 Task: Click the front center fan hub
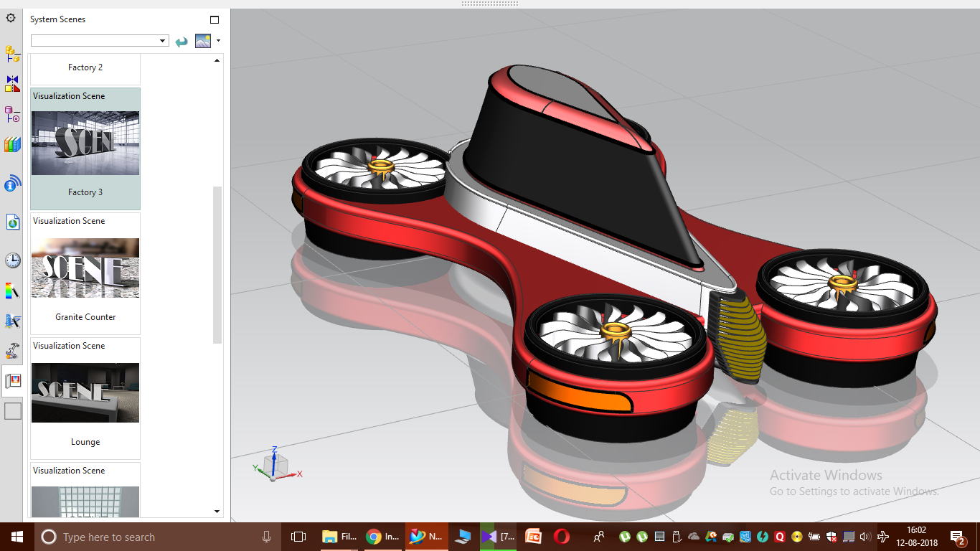(616, 329)
